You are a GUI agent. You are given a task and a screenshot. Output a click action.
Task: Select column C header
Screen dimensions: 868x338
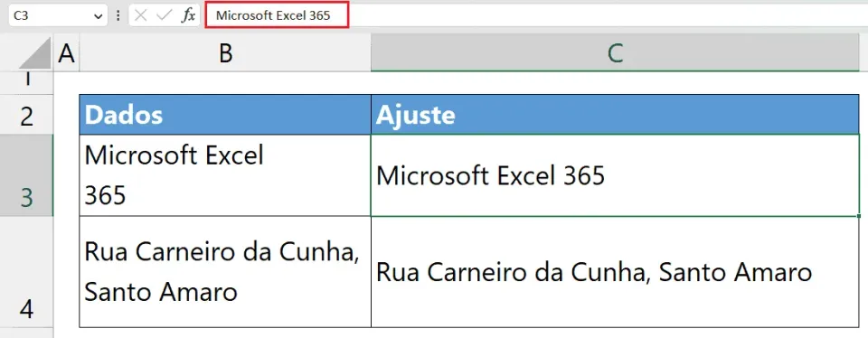[615, 55]
